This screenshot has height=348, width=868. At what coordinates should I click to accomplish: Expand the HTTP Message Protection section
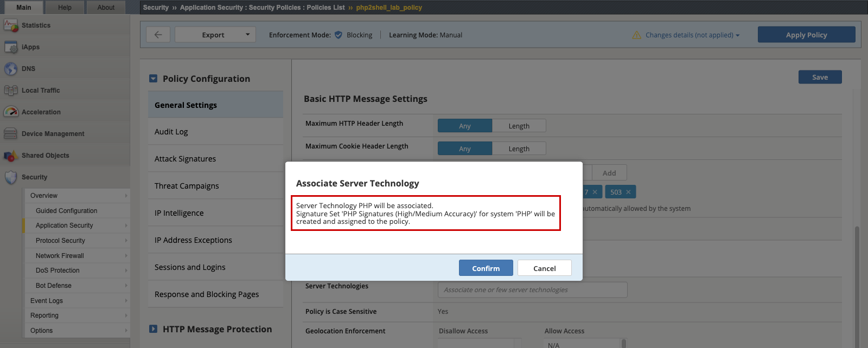153,329
